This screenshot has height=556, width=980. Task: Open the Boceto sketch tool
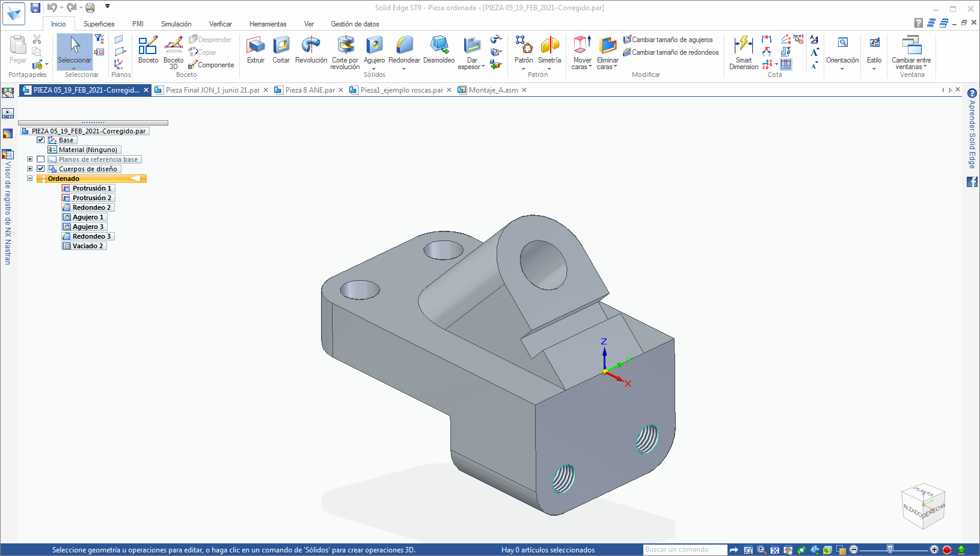pyautogui.click(x=148, y=49)
